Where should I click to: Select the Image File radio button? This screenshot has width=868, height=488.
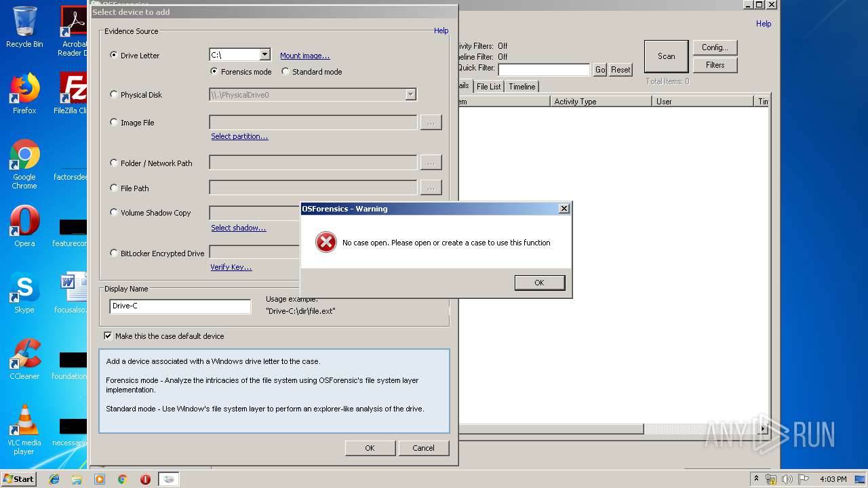pos(114,122)
